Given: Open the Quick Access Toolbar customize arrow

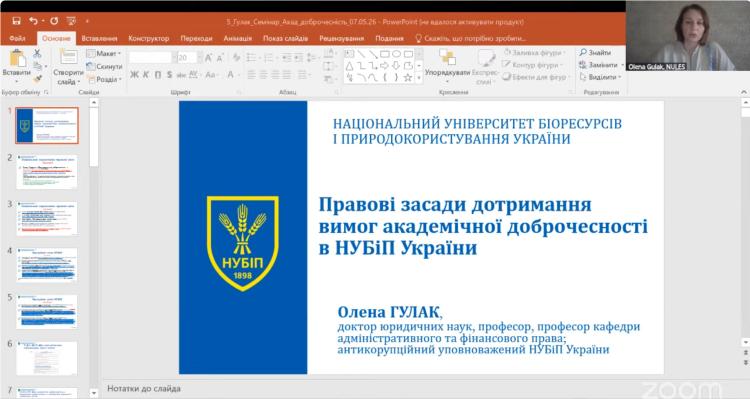Looking at the screenshot, I should (x=87, y=21).
